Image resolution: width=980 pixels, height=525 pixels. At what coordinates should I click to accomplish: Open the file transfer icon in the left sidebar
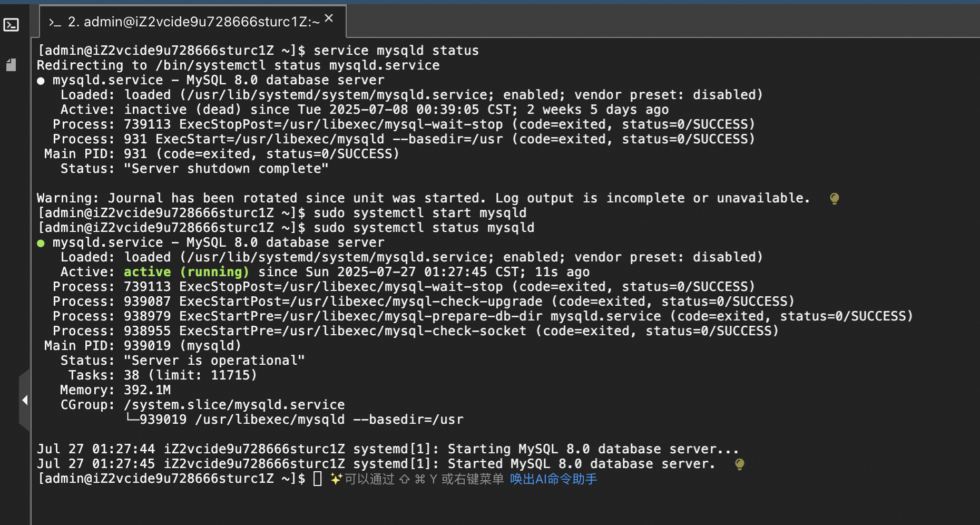click(11, 65)
